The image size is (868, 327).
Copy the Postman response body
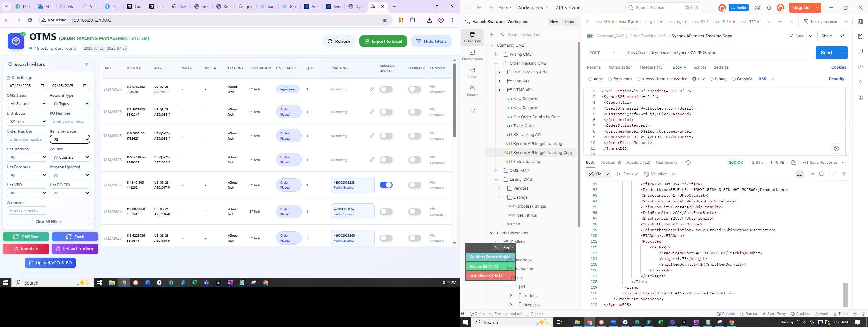coord(834,174)
